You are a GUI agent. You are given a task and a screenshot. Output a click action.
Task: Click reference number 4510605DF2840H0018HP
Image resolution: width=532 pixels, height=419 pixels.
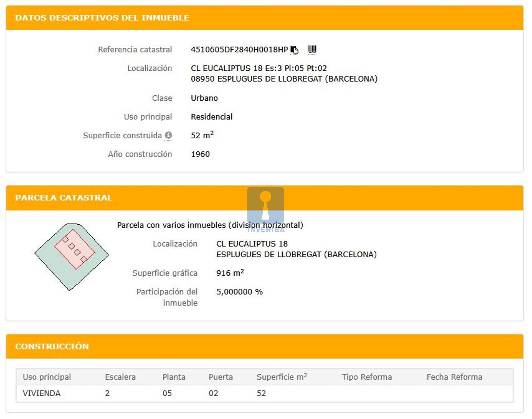tap(239, 50)
